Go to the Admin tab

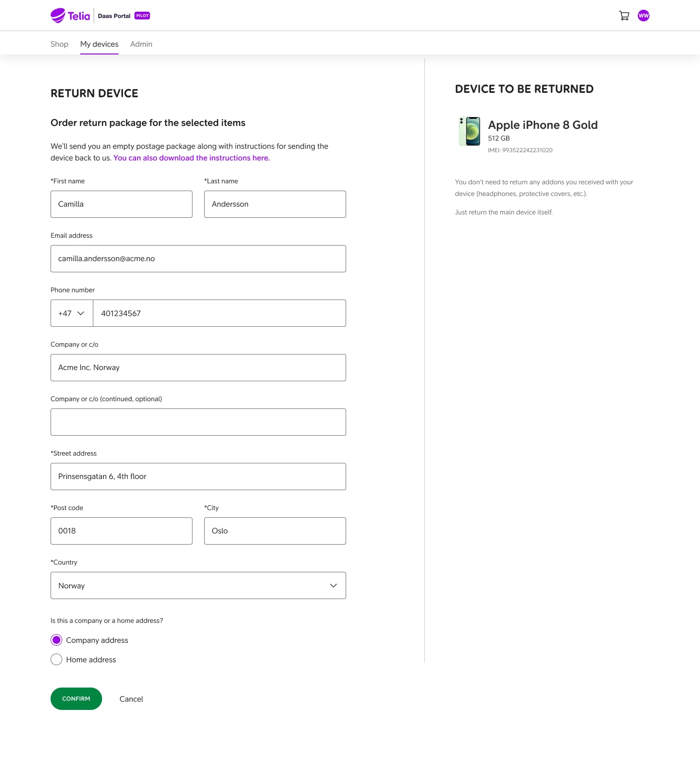click(x=141, y=44)
